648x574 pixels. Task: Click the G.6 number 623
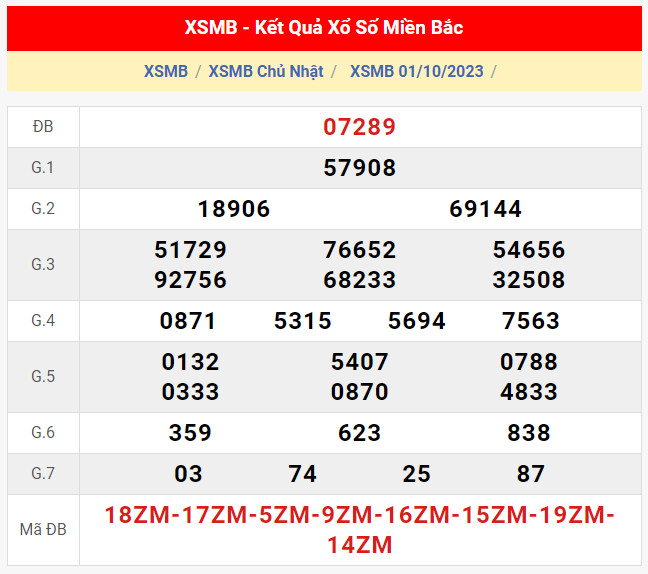[360, 433]
